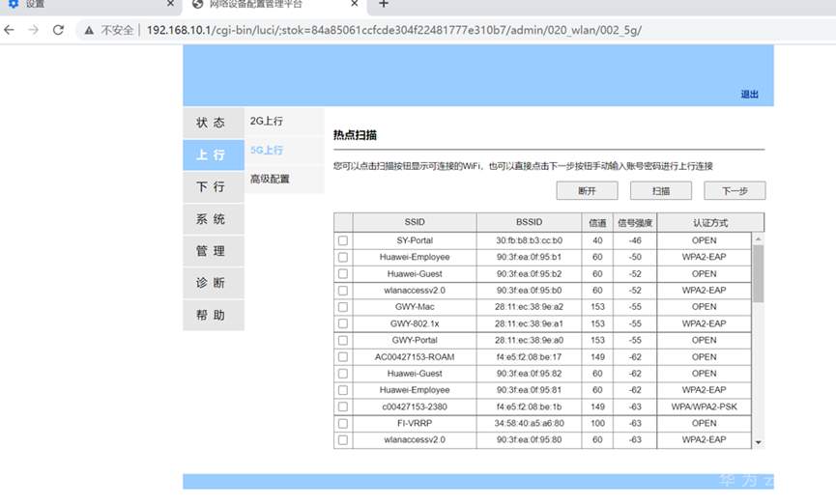
Task: Click the GWY-Mac SSID cell
Action: tap(415, 307)
